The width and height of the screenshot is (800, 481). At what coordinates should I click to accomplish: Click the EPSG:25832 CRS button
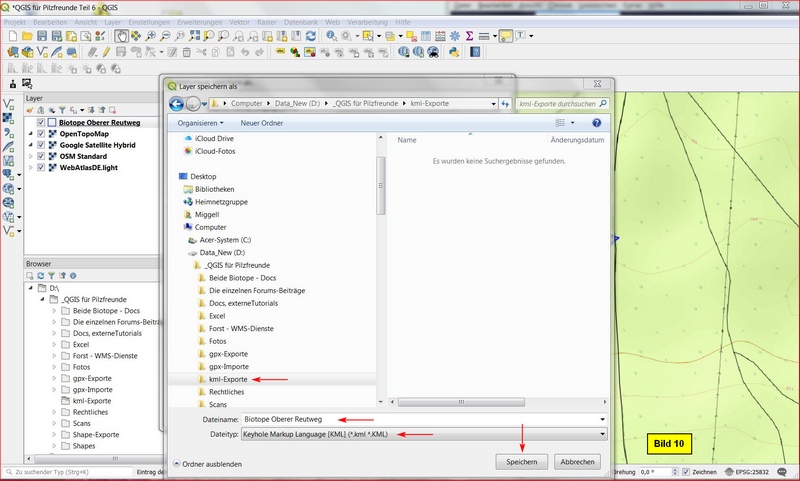(x=747, y=472)
